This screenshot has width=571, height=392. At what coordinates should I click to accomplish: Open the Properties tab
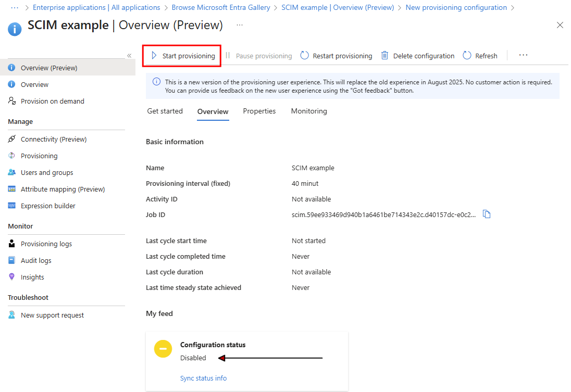coord(259,111)
